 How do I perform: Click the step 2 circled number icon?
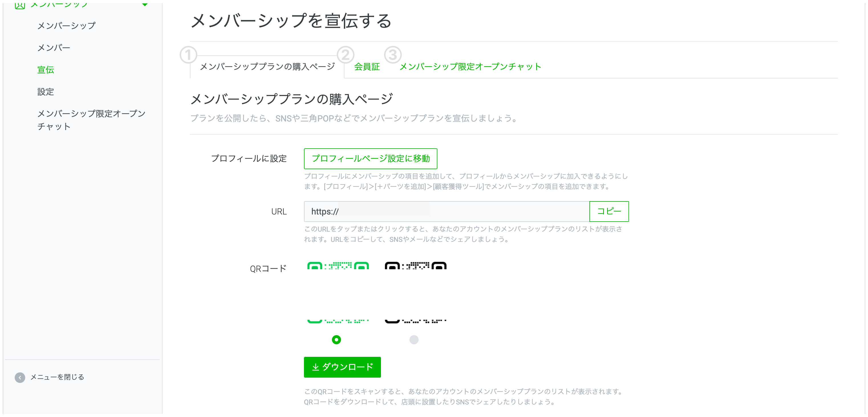pyautogui.click(x=345, y=55)
